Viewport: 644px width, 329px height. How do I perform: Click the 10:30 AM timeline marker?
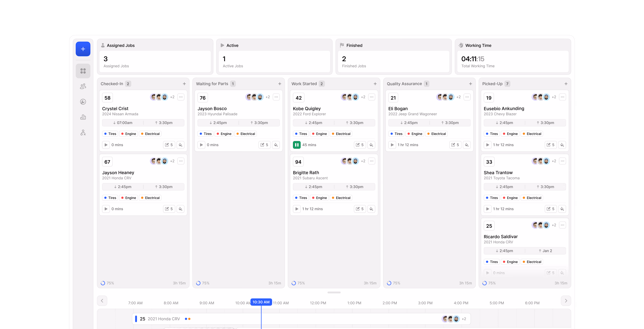[x=261, y=302]
